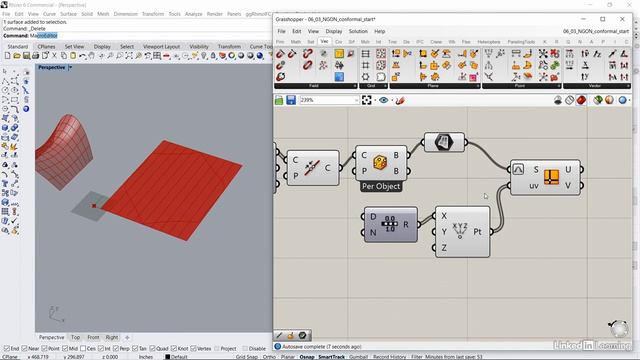The image size is (640, 360).
Task: Click the Construct Point XYZ component icon
Action: [460, 231]
